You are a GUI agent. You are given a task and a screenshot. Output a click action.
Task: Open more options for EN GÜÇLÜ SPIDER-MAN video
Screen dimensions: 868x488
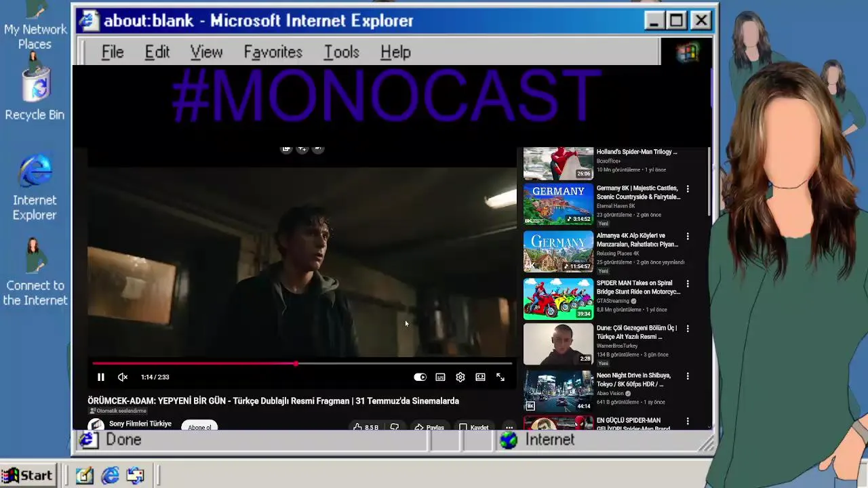point(688,422)
